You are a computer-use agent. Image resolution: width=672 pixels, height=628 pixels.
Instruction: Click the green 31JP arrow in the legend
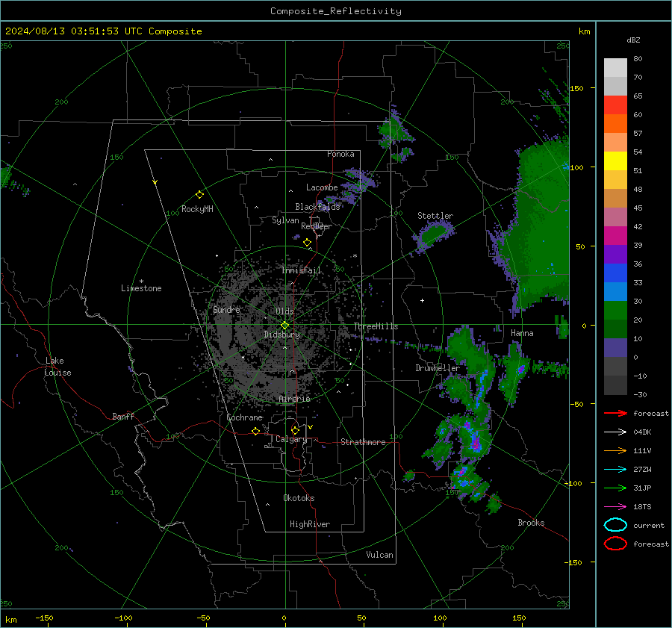point(615,488)
